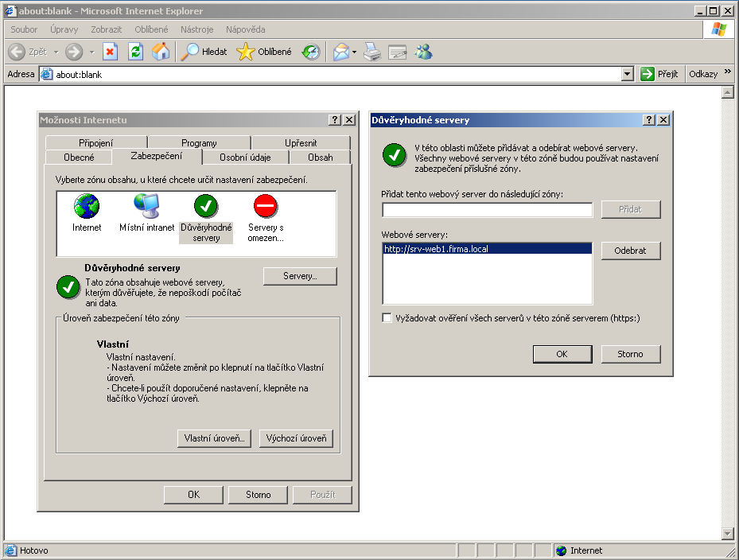Click the Vlastní úroveň... button
The image size is (739, 560).
[x=215, y=438]
